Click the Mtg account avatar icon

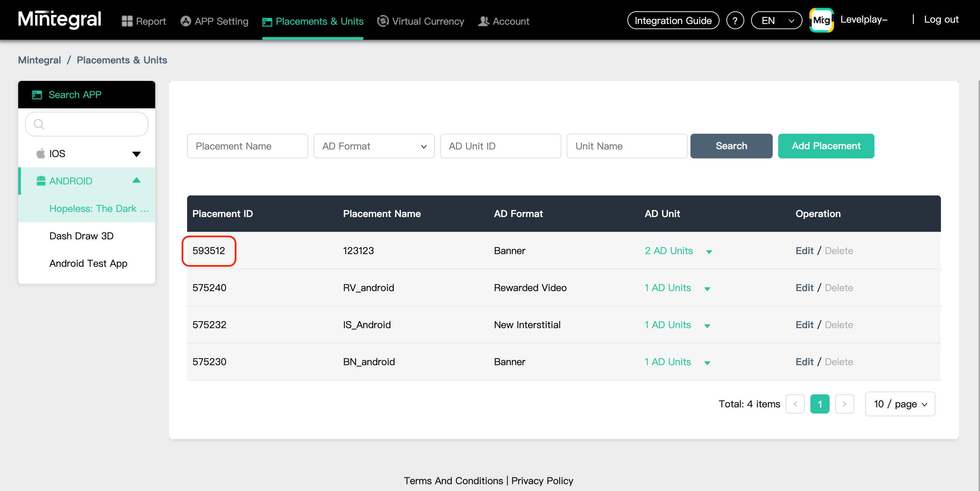click(821, 21)
